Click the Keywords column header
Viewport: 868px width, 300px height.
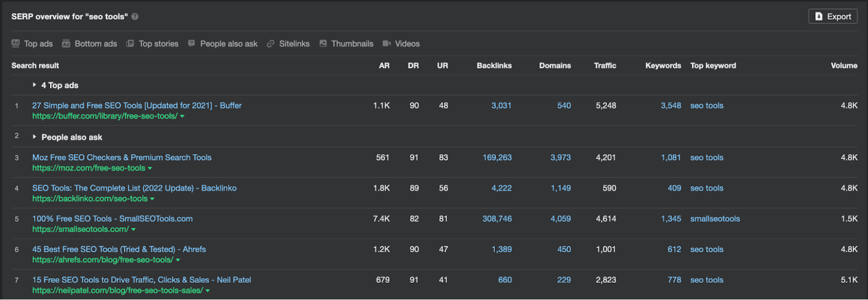[663, 66]
